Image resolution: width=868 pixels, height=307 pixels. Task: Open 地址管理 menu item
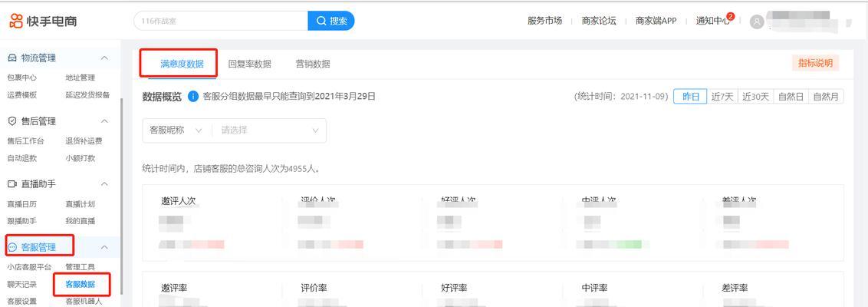point(81,78)
